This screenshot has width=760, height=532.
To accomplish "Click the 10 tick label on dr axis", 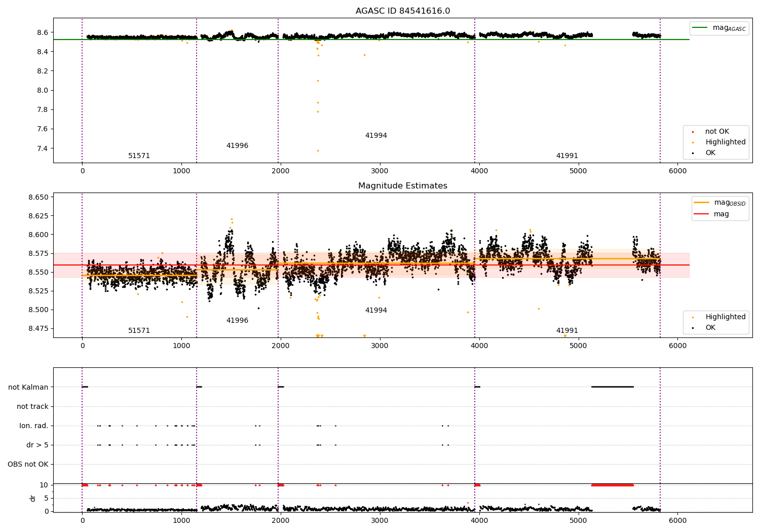I will (x=45, y=485).
